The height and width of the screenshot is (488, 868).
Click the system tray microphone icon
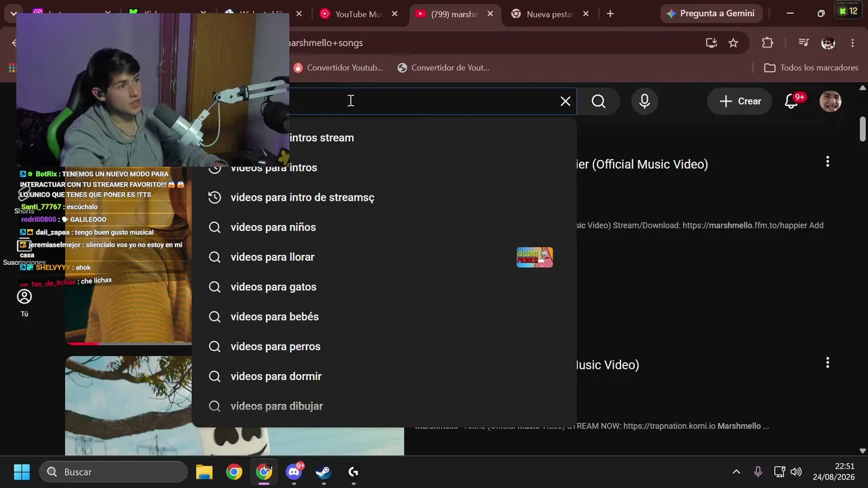758,472
